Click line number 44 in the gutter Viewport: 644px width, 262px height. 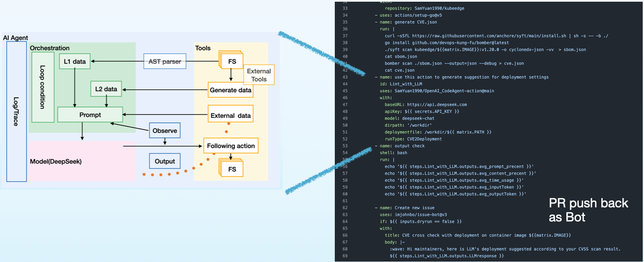click(345, 84)
